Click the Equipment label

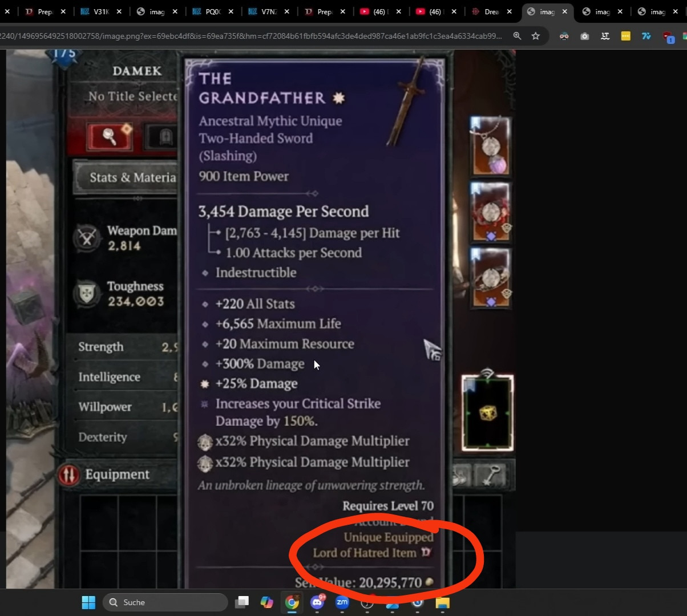[117, 475]
